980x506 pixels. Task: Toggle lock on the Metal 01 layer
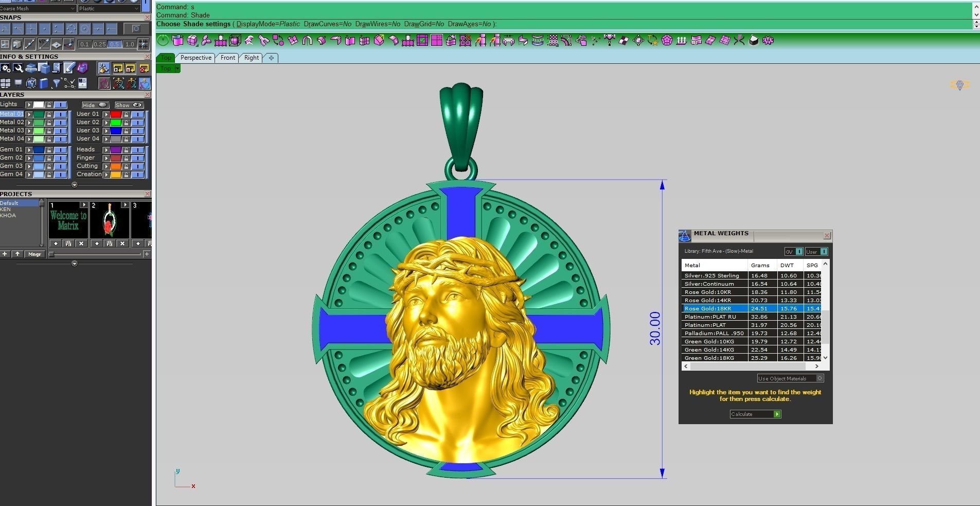[x=49, y=114]
